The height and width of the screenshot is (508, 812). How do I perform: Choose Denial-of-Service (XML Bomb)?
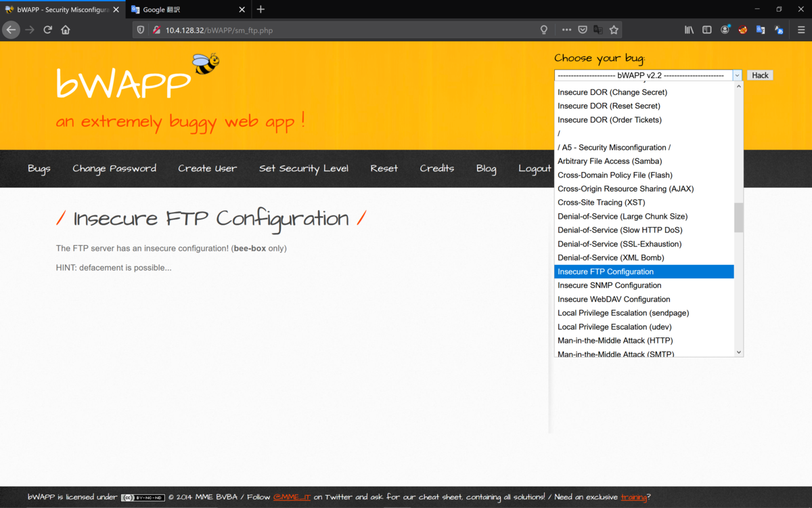pyautogui.click(x=644, y=257)
